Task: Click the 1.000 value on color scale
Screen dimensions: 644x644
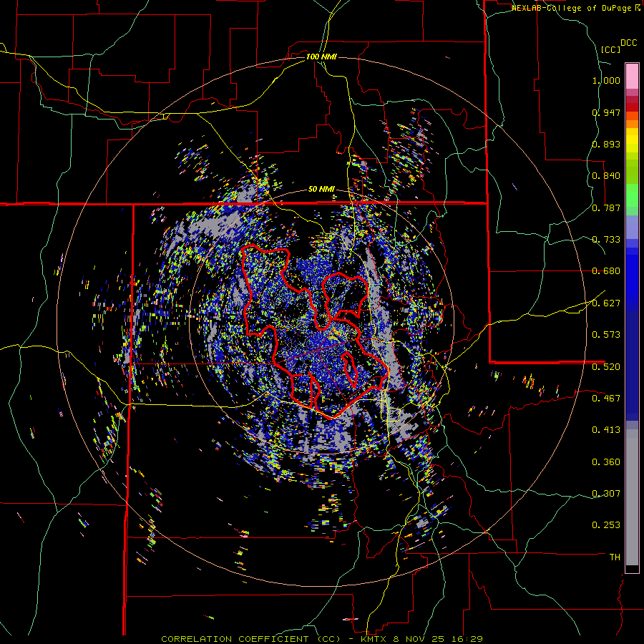Action: pyautogui.click(x=606, y=80)
